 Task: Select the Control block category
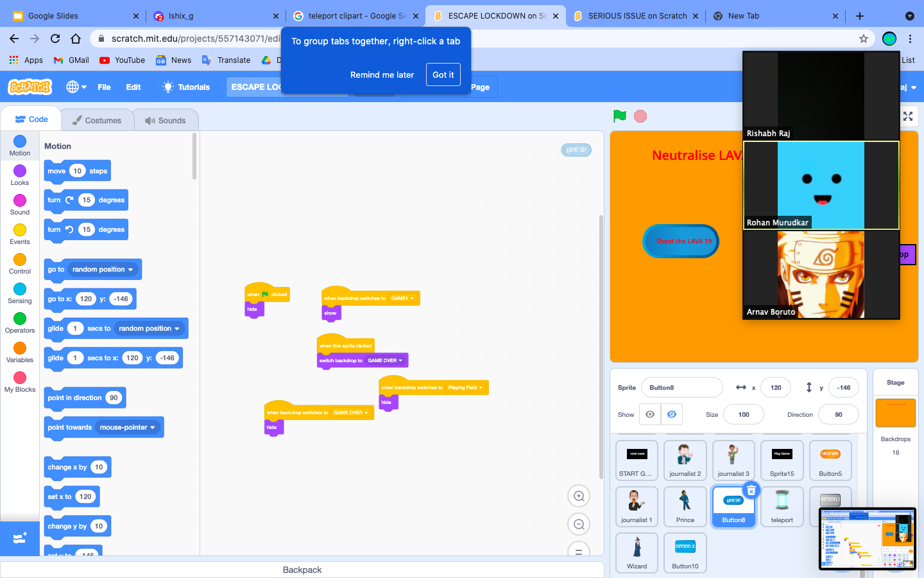(x=20, y=263)
